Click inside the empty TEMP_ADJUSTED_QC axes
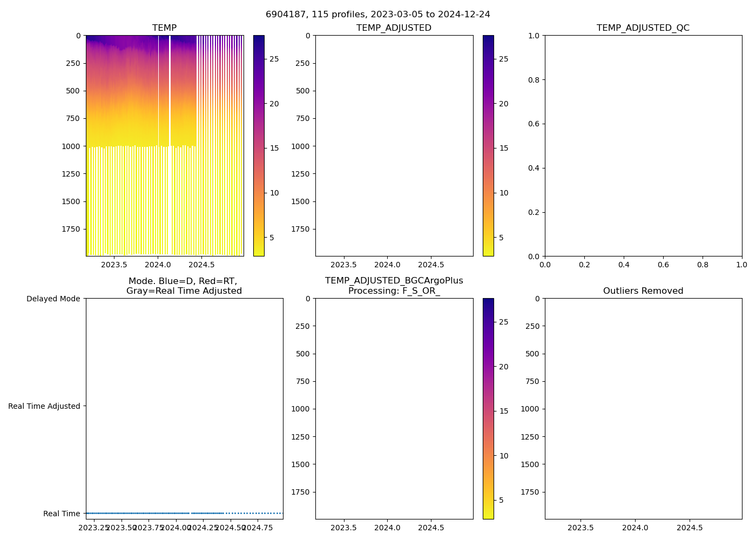 [x=643, y=146]
